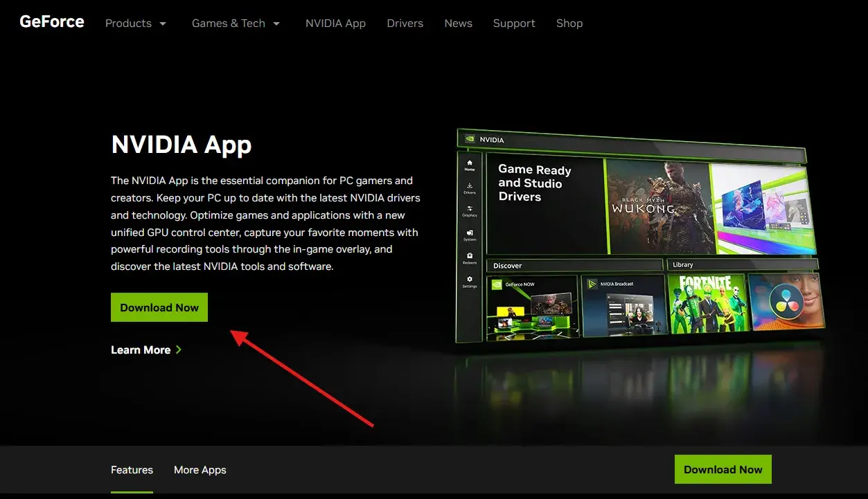
Task: Open the News page from navigation
Action: pyautogui.click(x=458, y=24)
